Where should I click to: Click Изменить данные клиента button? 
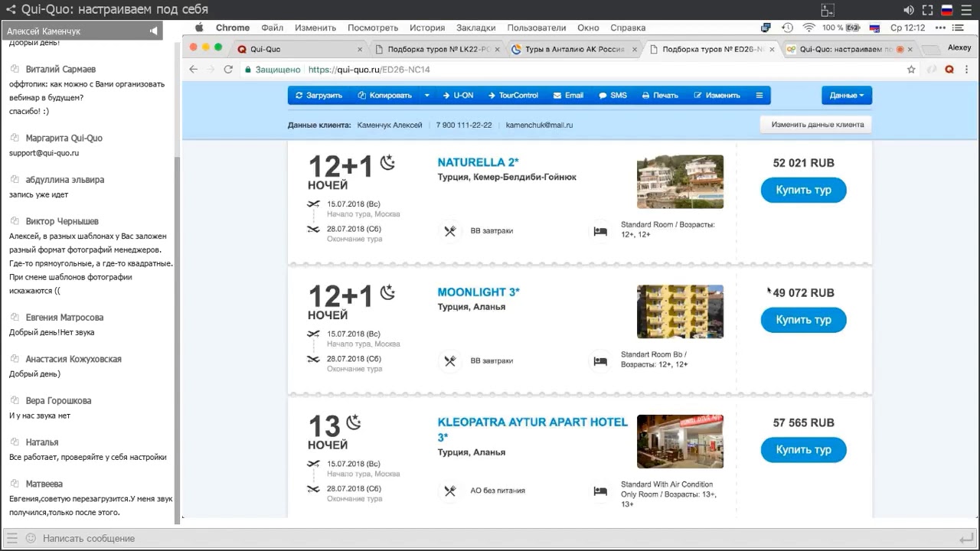coord(817,125)
